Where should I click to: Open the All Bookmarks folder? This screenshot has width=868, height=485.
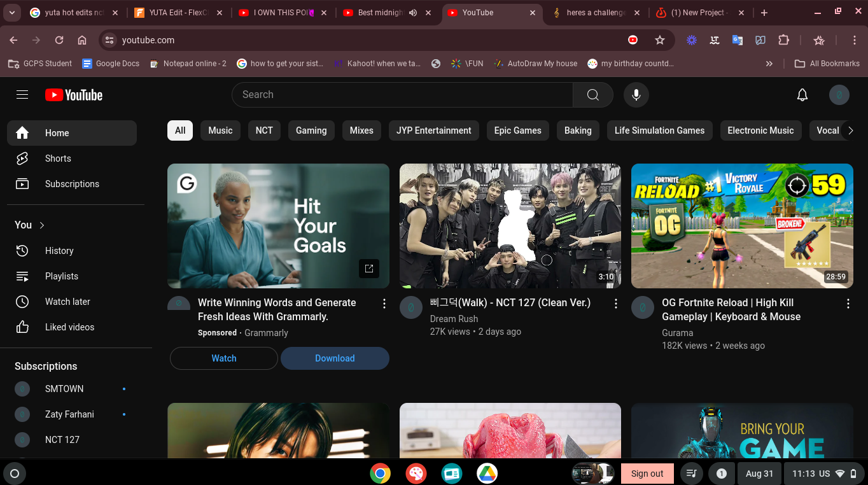coord(827,64)
